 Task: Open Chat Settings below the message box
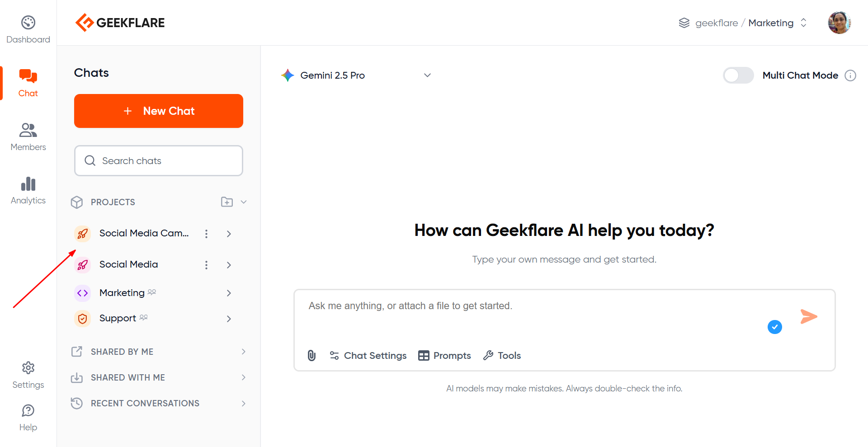[x=368, y=356]
